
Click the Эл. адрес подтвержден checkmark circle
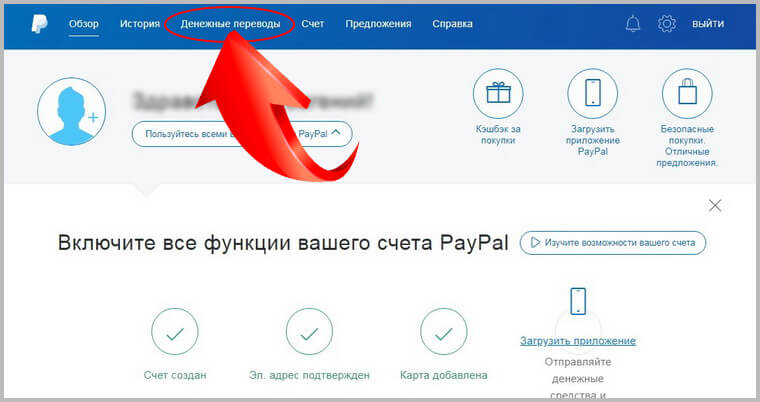[309, 332]
